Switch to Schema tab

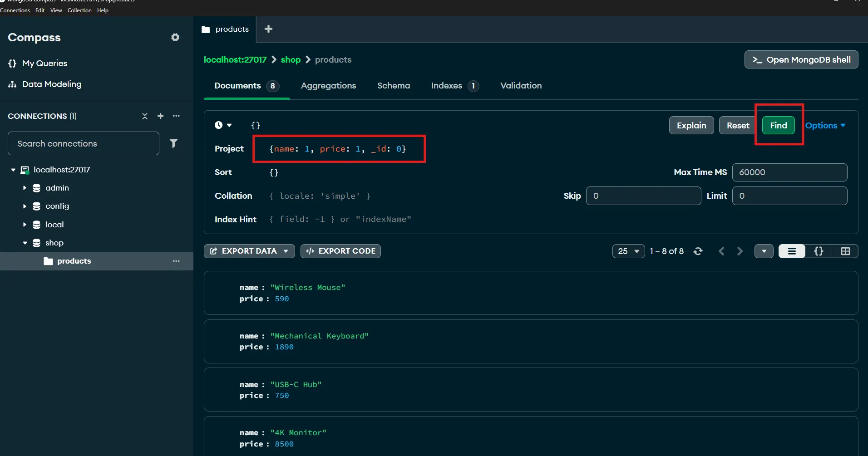click(394, 86)
